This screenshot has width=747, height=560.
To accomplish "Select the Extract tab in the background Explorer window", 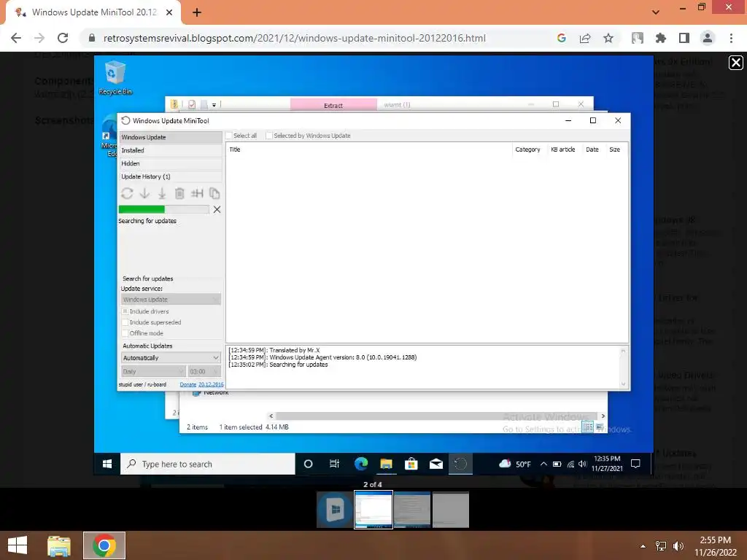I will [x=333, y=105].
